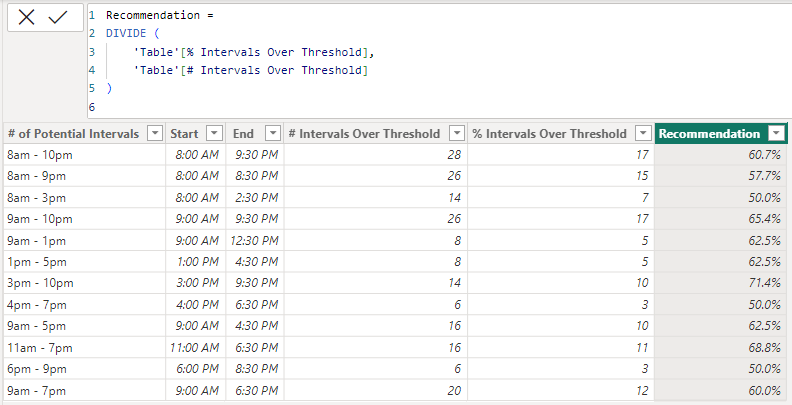
Task: Commit the formula with the checkmark icon
Action: click(58, 18)
